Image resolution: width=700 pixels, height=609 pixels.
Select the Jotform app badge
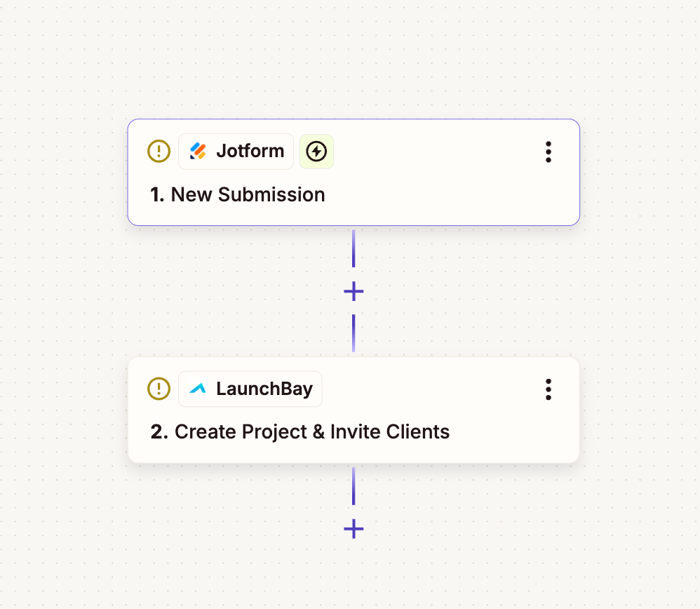(x=236, y=152)
